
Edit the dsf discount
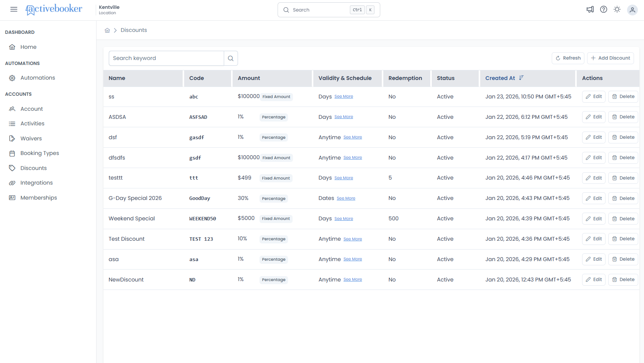click(594, 137)
